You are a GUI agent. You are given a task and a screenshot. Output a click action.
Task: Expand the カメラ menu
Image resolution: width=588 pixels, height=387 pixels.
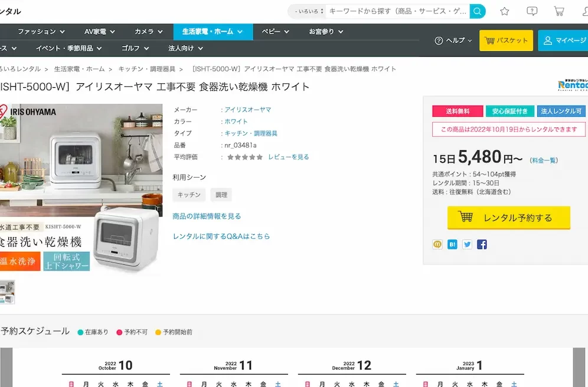coord(149,32)
